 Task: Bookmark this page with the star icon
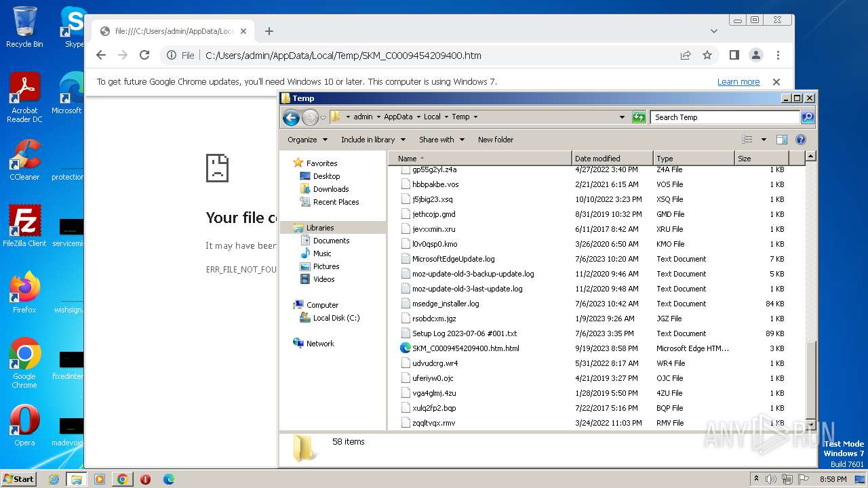pyautogui.click(x=707, y=56)
